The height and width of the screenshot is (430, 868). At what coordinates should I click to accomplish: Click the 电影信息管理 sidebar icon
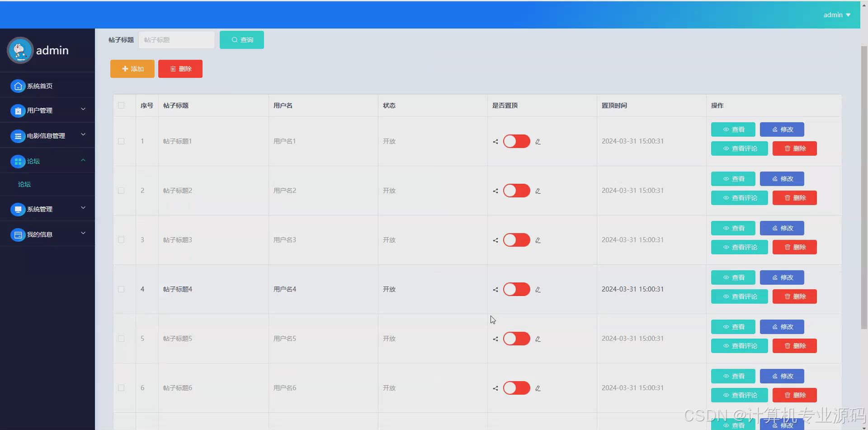coord(18,136)
